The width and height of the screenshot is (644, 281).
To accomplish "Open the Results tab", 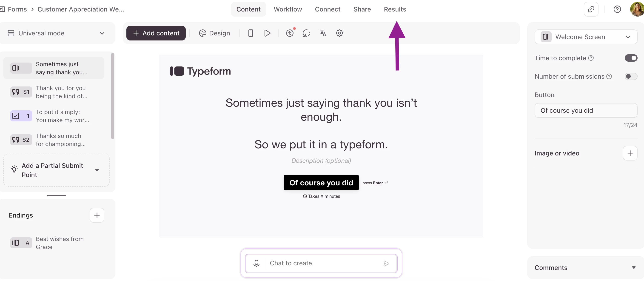I will click(395, 9).
